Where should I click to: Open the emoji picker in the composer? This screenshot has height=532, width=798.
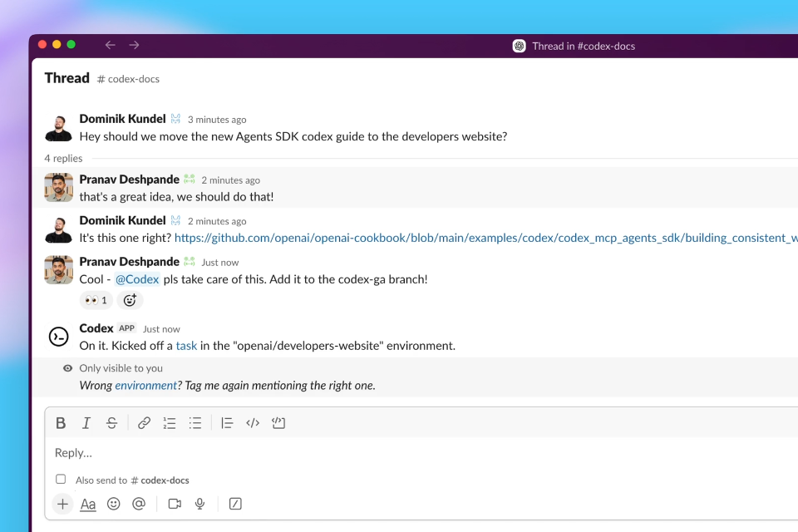point(114,504)
